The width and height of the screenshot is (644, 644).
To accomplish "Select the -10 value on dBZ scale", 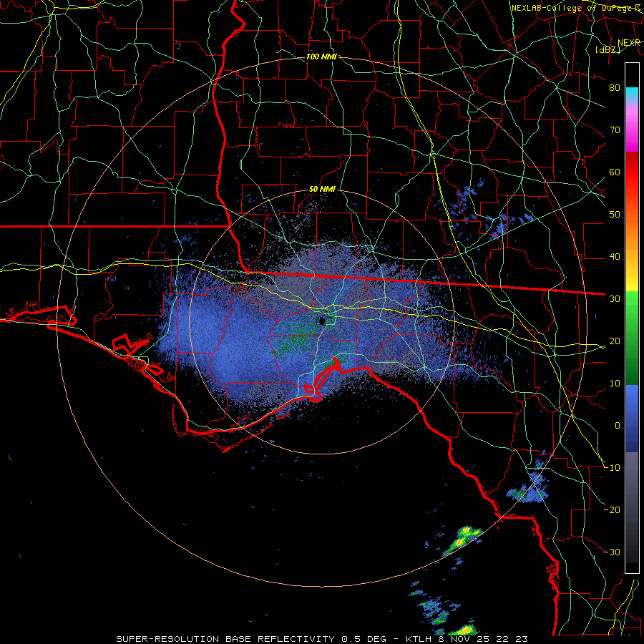I will [x=612, y=468].
